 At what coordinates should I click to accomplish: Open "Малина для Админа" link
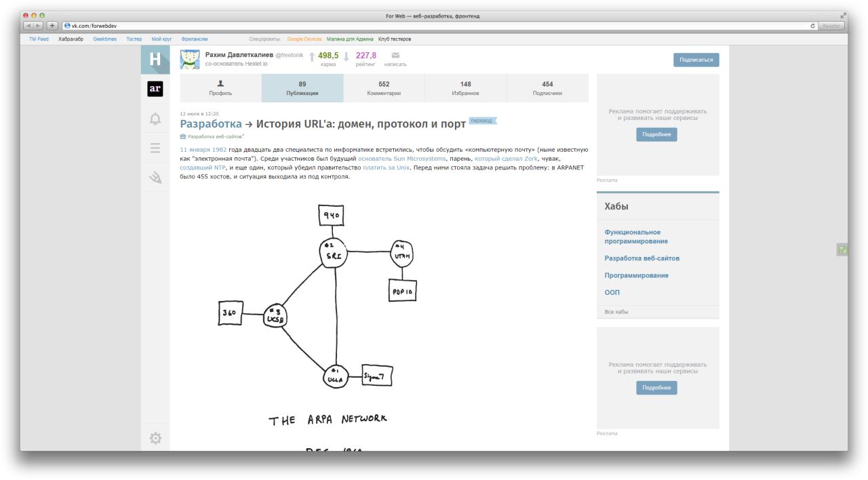(351, 39)
